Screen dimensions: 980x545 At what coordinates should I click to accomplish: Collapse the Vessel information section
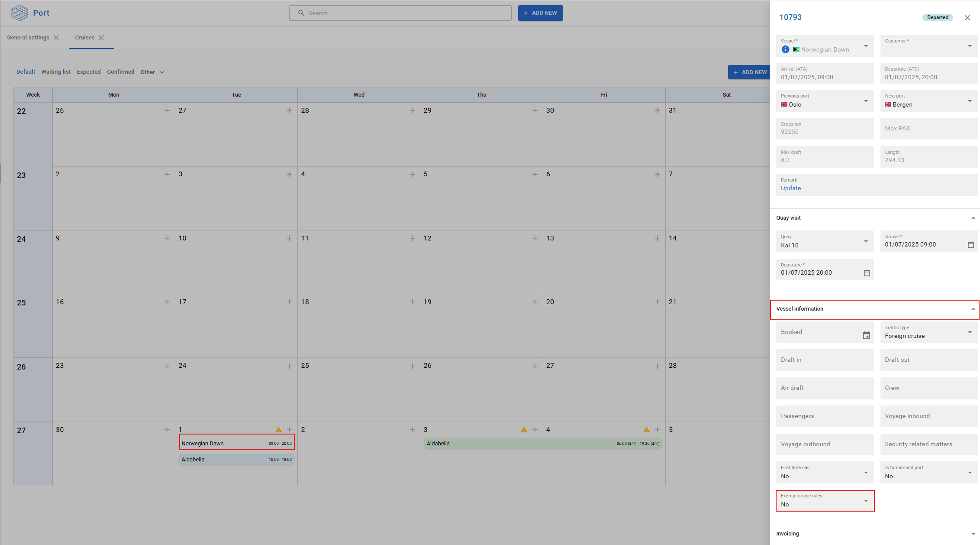pos(973,309)
